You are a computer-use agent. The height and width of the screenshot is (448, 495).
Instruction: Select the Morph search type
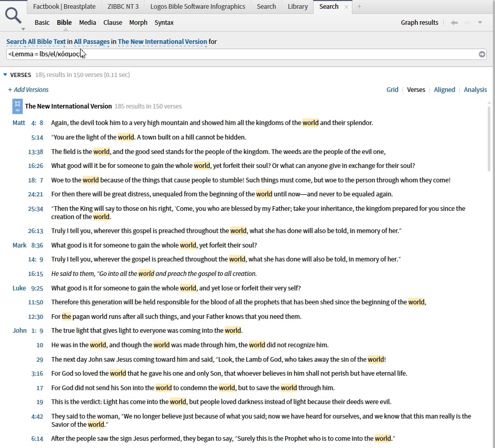[x=138, y=22]
